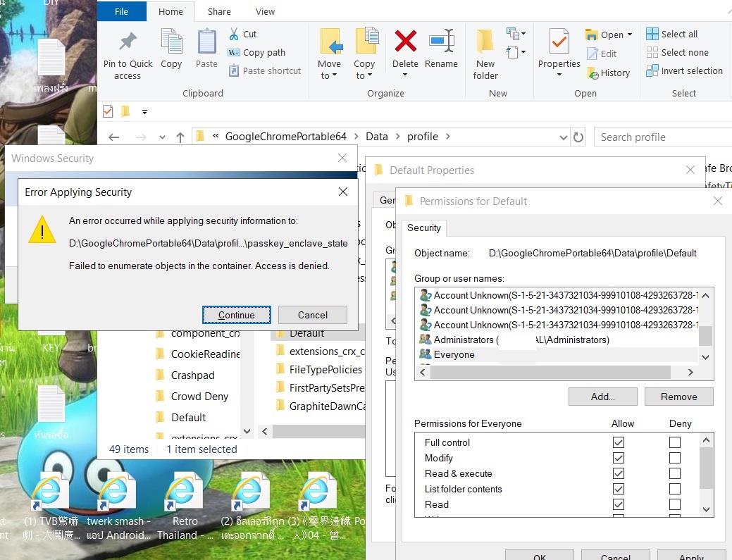
Task: Open the address bar history dropdown
Action: pyautogui.click(x=564, y=137)
